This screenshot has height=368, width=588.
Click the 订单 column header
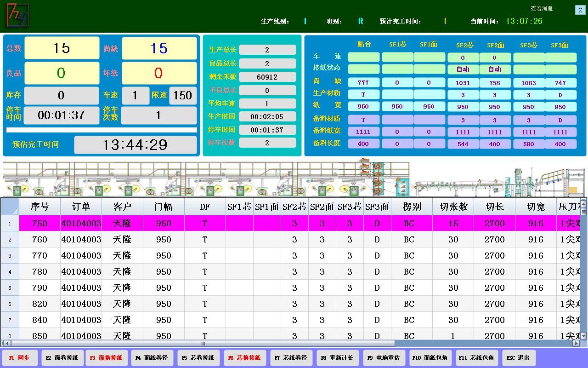pyautogui.click(x=81, y=207)
